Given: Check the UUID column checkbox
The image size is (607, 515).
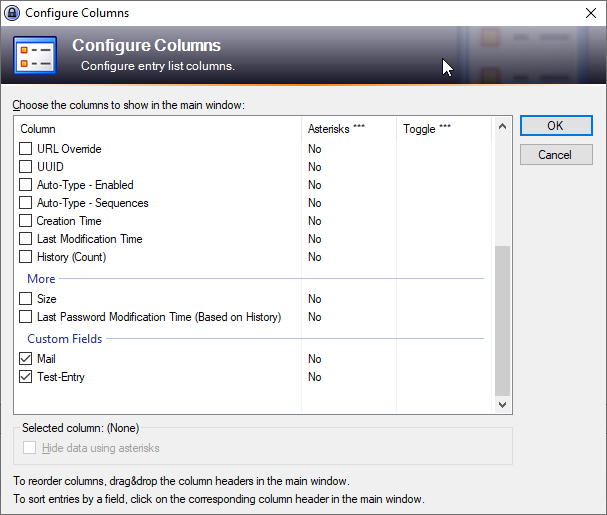Looking at the screenshot, I should click(x=26, y=167).
